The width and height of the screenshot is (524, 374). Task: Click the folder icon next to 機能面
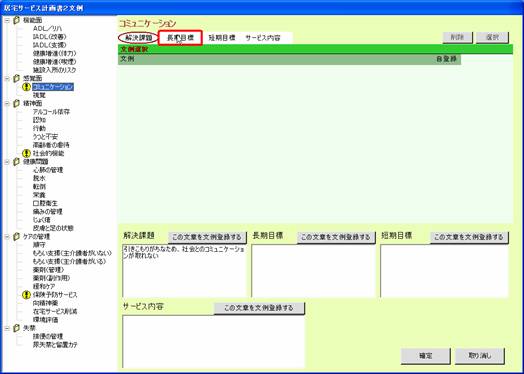(x=16, y=20)
